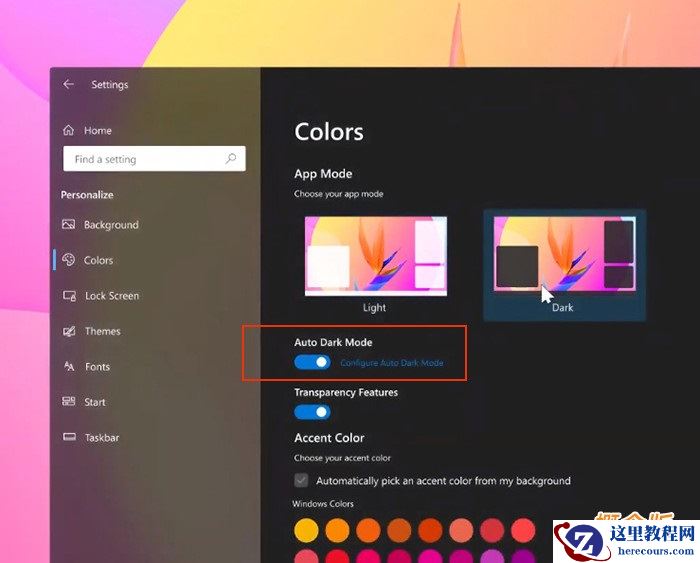Click the search magnifier icon
700x563 pixels.
click(231, 158)
